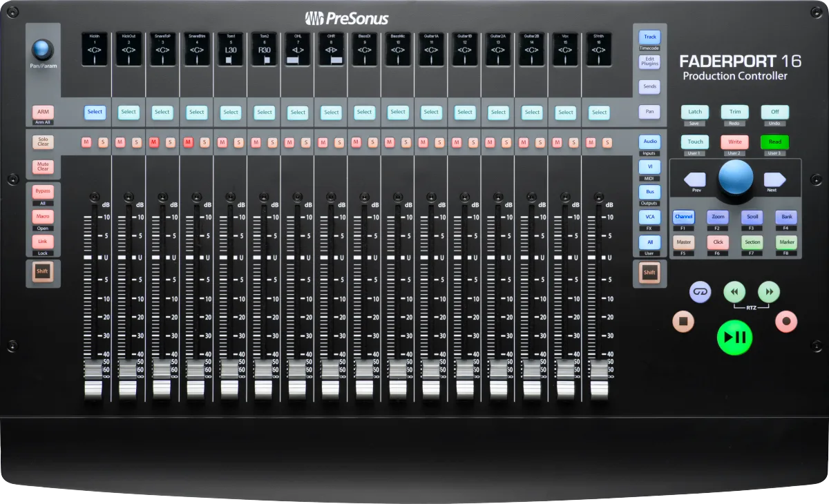This screenshot has width=829, height=504.
Task: Click the Section navigator button
Action: pos(752,242)
